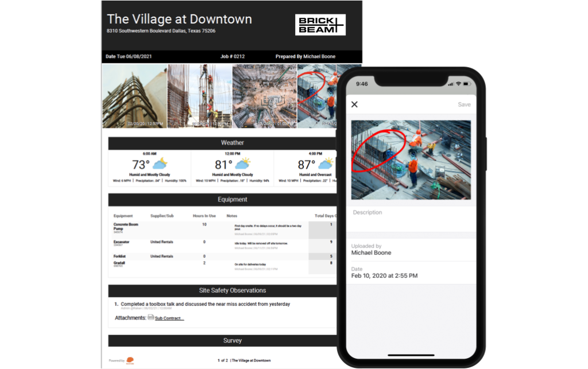Select the Site Safety Observations header
The height and width of the screenshot is (369, 588).
[232, 290]
